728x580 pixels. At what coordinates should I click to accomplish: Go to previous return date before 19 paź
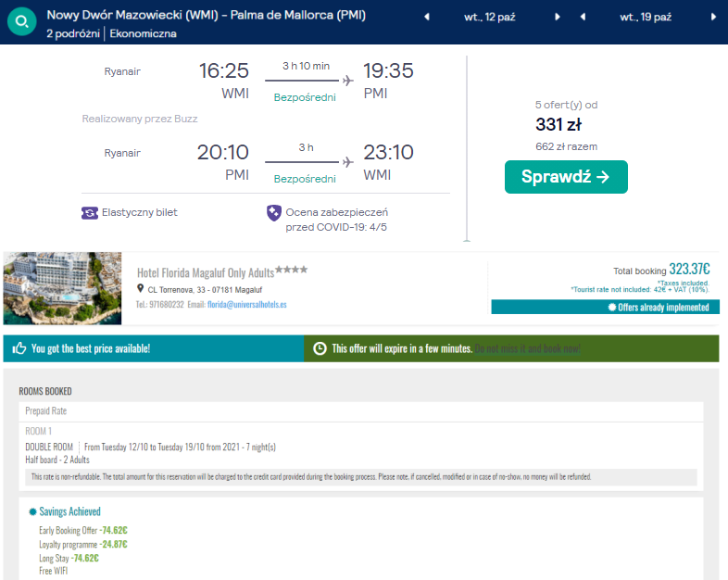coord(583,17)
